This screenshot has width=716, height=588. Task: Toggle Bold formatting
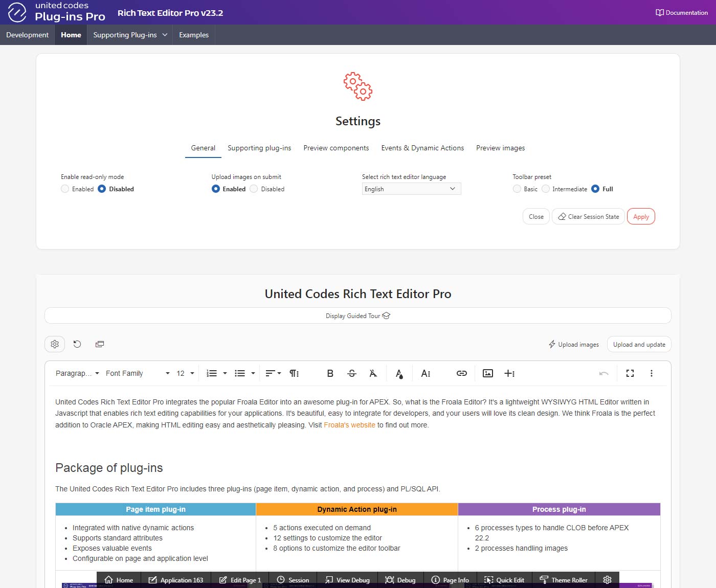(x=330, y=373)
